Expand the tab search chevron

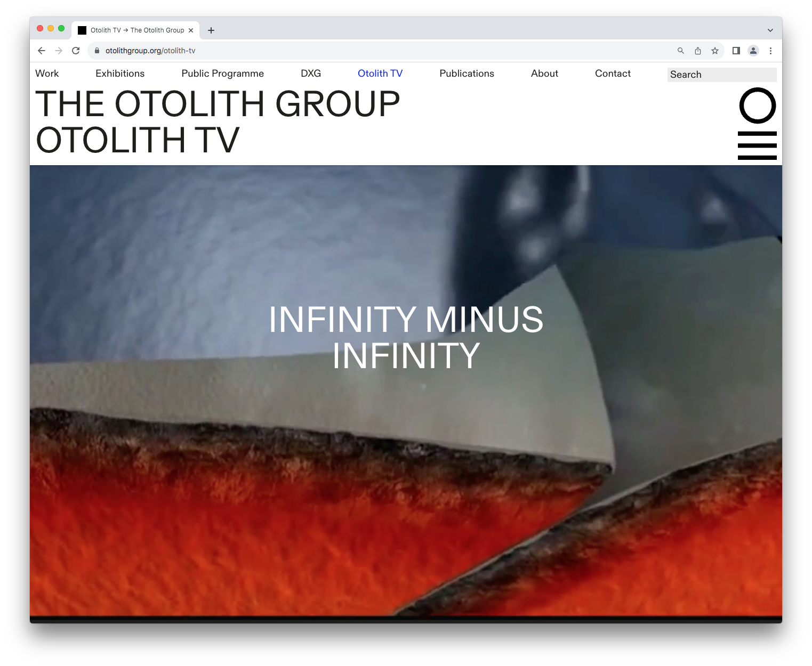coord(770,30)
